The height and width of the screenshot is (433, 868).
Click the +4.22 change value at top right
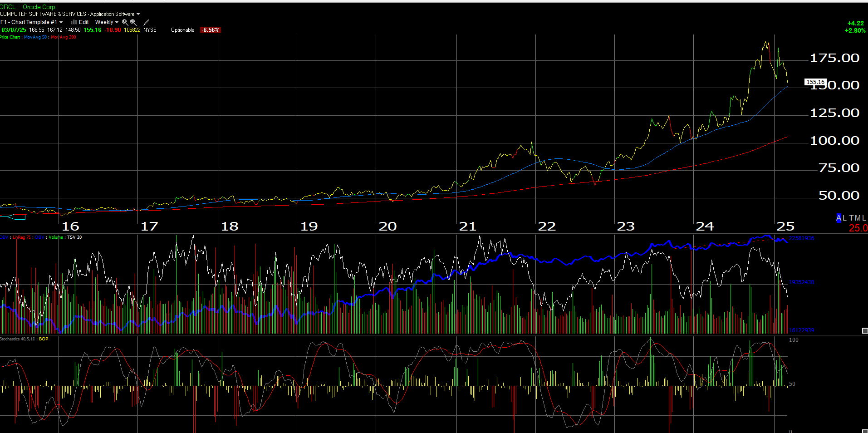coord(855,23)
